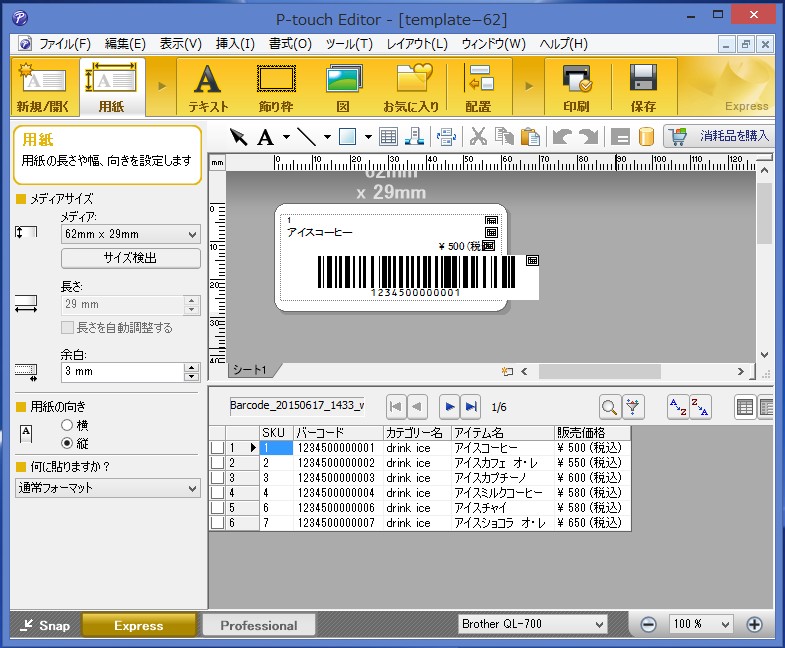The image size is (785, 648).
Task: Check the row 1 database checkbox
Action: click(217, 448)
